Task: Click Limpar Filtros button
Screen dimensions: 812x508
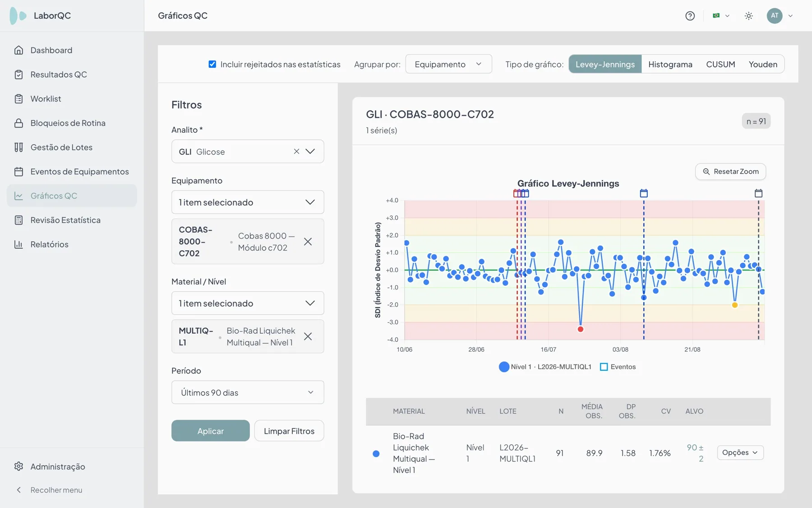Action: [x=289, y=431]
